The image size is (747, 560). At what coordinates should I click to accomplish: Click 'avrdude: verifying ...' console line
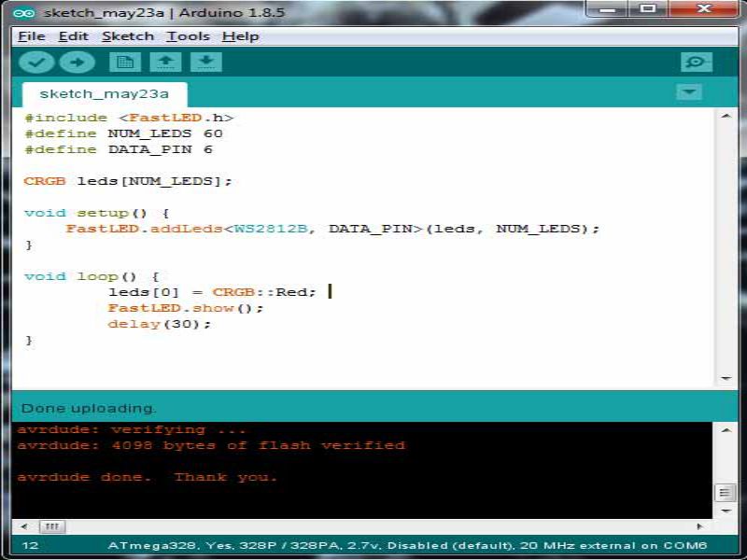coord(132,429)
